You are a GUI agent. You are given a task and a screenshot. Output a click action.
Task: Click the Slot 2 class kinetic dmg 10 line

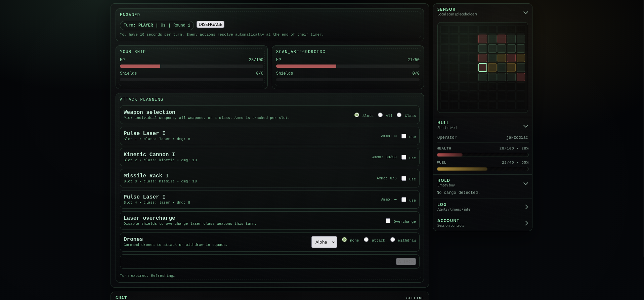(160, 160)
